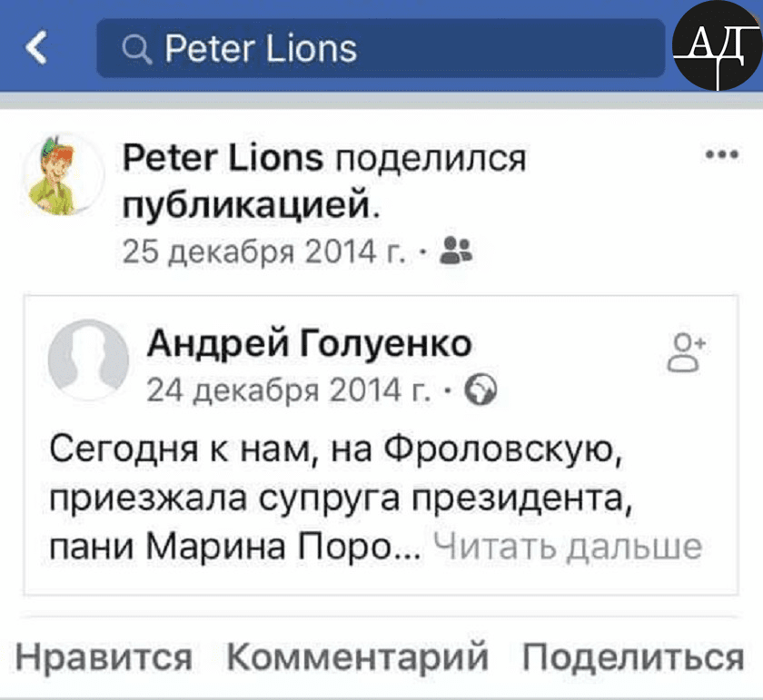Expand post with Читать дальше
Viewport: 763px width, 700px height.
(568, 547)
